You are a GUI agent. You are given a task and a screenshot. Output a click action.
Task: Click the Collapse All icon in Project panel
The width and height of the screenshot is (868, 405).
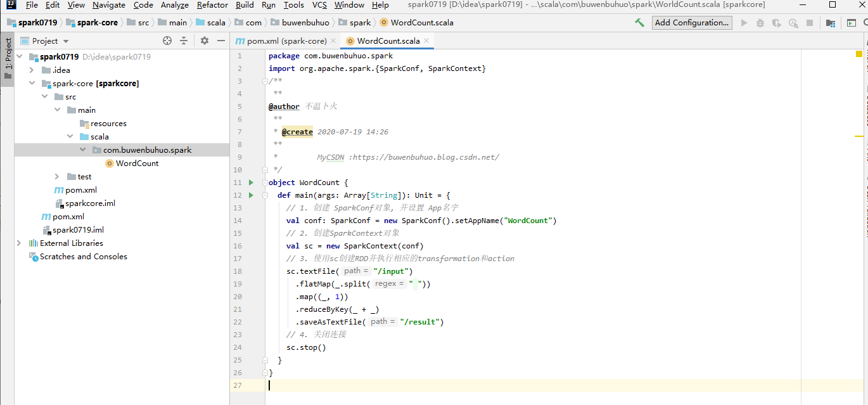(184, 41)
